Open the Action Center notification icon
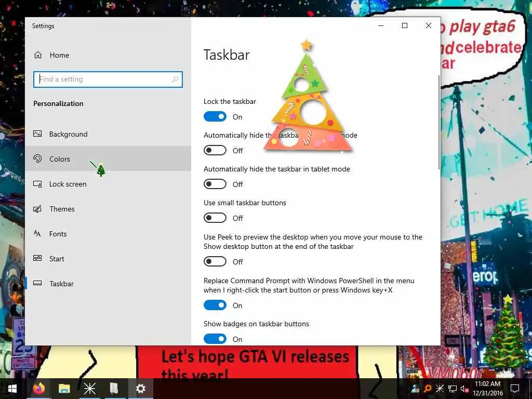Image resolution: width=532 pixels, height=399 pixels. click(x=515, y=389)
